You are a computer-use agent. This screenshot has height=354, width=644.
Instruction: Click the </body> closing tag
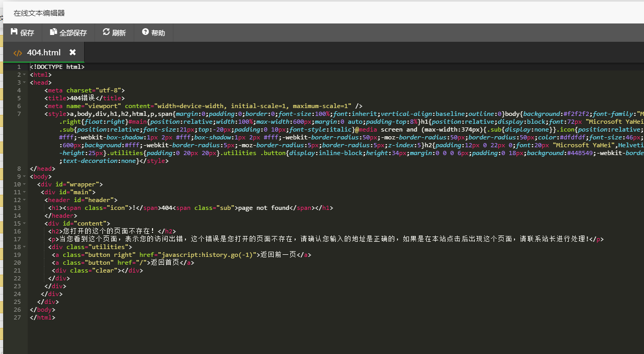(x=42, y=310)
